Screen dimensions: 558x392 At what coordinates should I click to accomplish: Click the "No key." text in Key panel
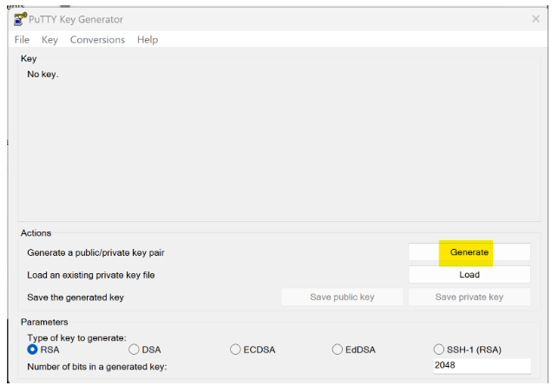[x=43, y=75]
